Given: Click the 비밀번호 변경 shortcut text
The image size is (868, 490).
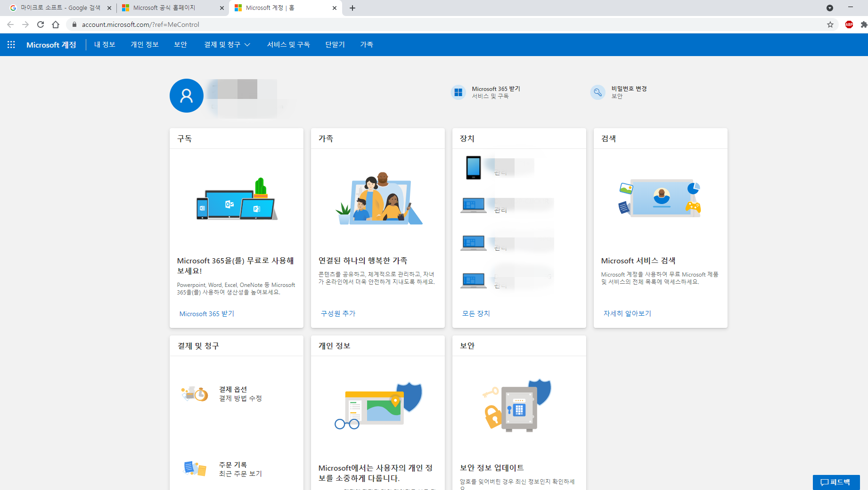Looking at the screenshot, I should [629, 89].
